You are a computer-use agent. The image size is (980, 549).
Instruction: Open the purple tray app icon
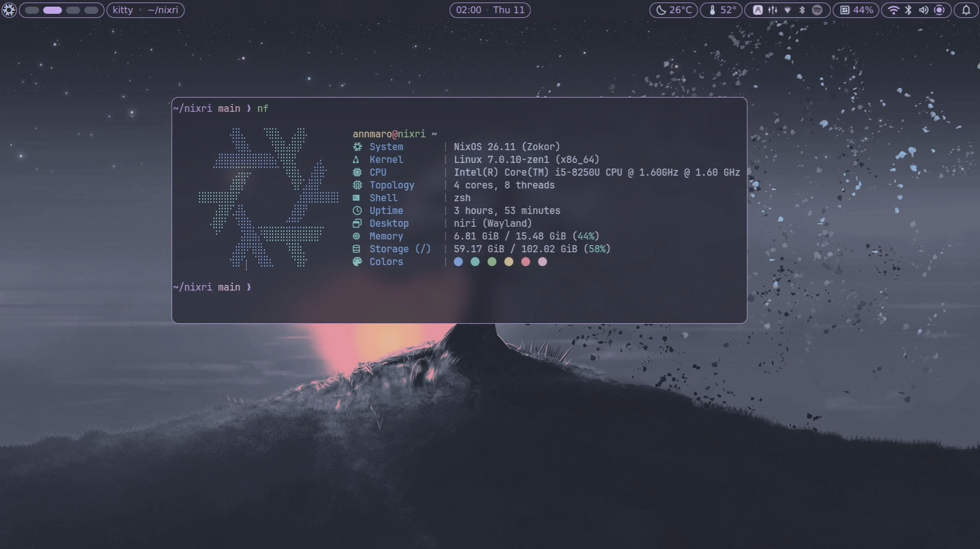(758, 10)
